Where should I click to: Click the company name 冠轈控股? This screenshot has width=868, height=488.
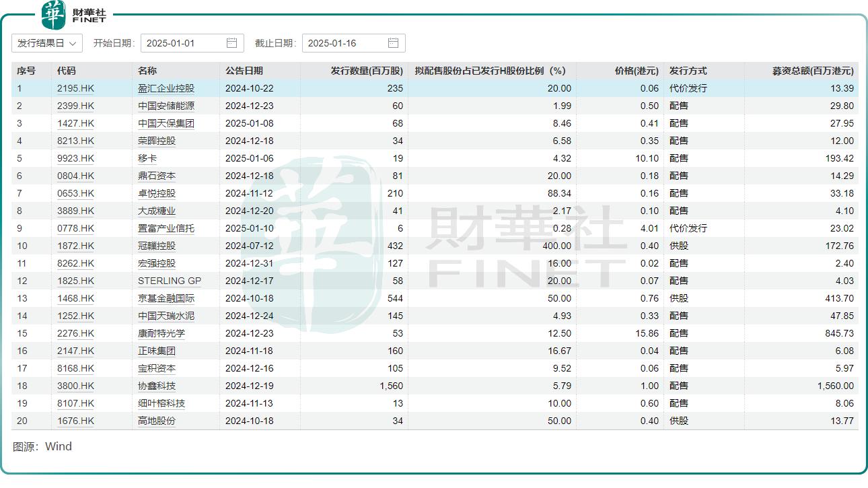157,246
